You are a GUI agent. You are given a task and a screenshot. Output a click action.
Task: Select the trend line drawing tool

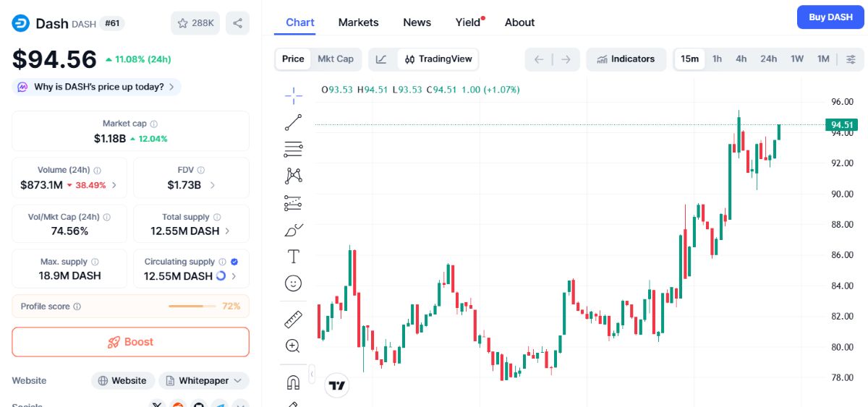(293, 121)
